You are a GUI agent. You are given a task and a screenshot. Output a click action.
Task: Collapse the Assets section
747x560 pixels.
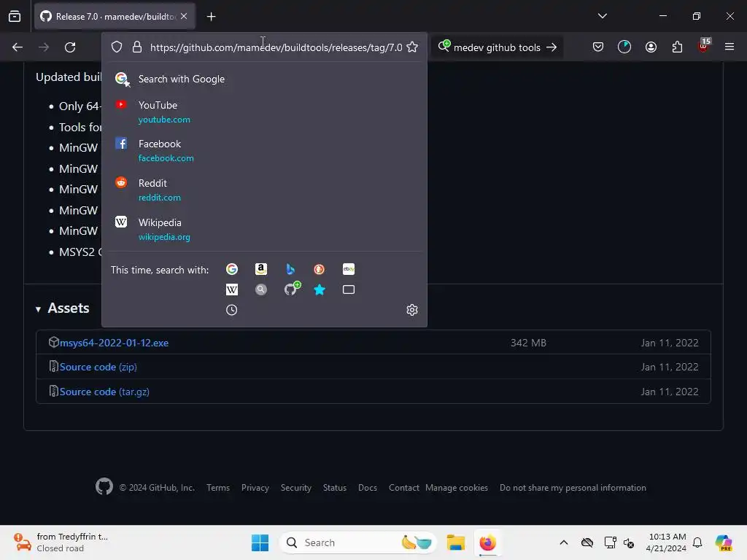(x=63, y=308)
